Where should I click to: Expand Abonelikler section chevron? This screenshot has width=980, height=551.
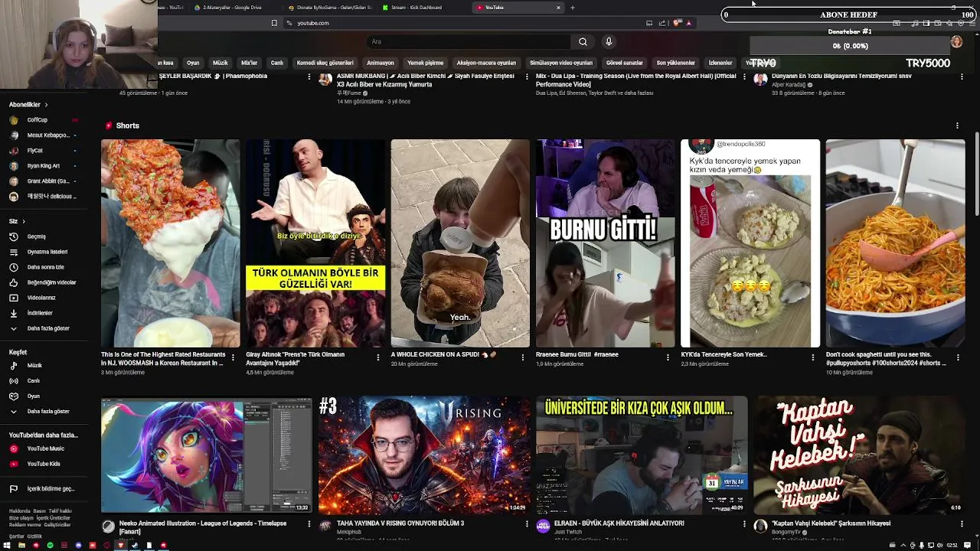click(46, 105)
